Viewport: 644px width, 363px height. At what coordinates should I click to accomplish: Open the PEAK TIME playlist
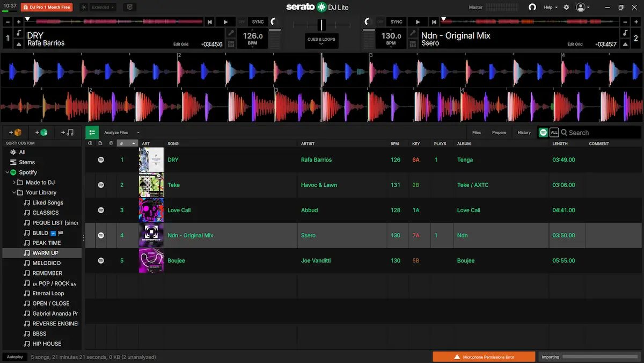point(47,243)
